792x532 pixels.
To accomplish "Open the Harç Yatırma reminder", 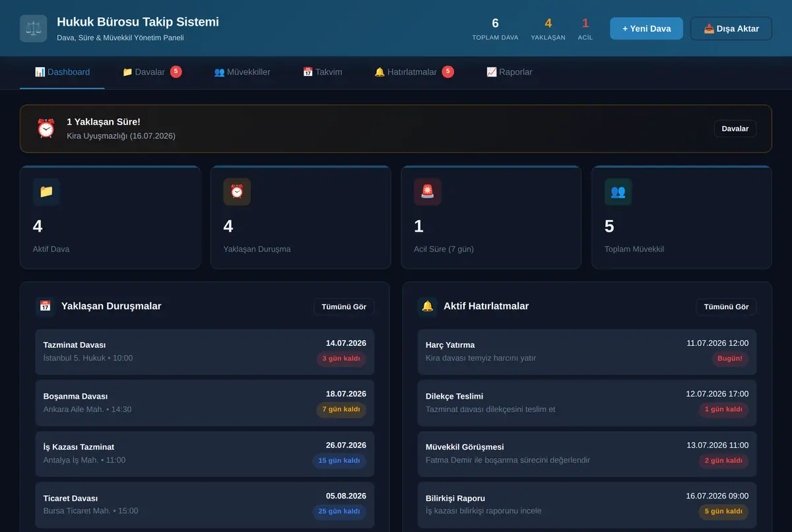I will pyautogui.click(x=587, y=352).
